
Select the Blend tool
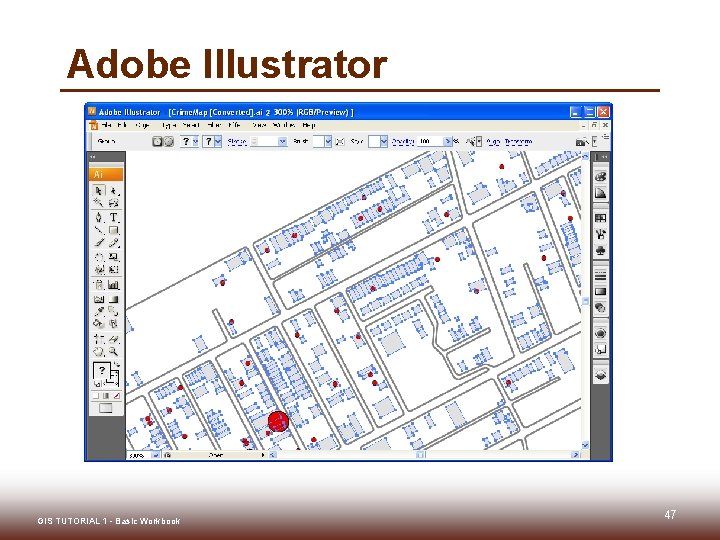pyautogui.click(x=113, y=312)
